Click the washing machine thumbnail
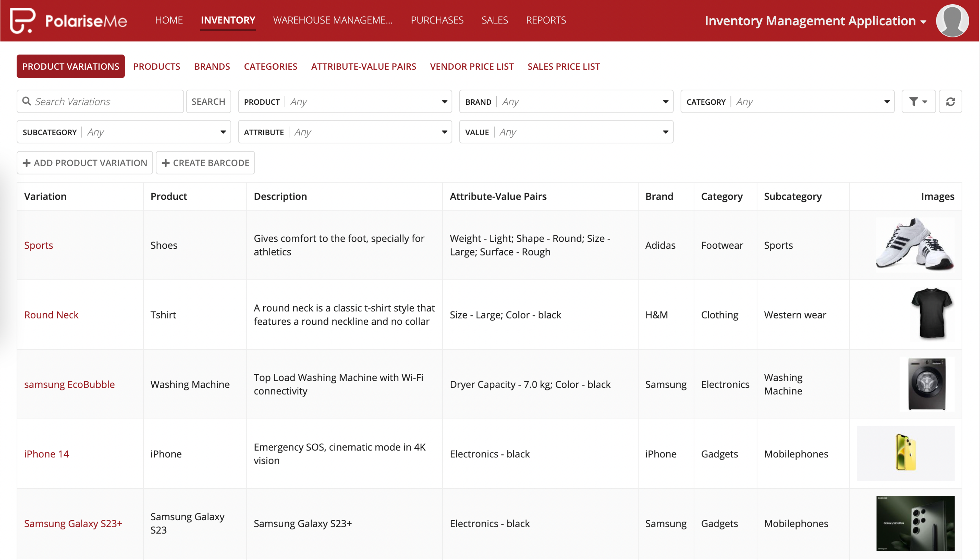The image size is (980, 560). pyautogui.click(x=927, y=384)
